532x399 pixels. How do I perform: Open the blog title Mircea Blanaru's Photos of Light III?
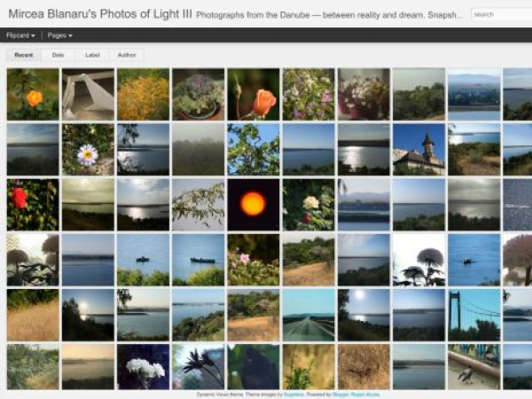tap(100, 14)
